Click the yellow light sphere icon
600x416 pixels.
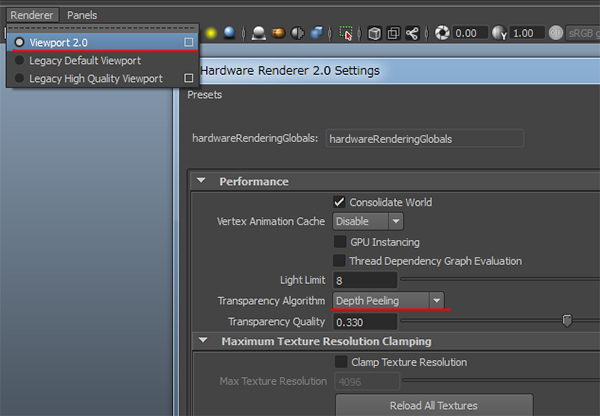click(x=212, y=34)
